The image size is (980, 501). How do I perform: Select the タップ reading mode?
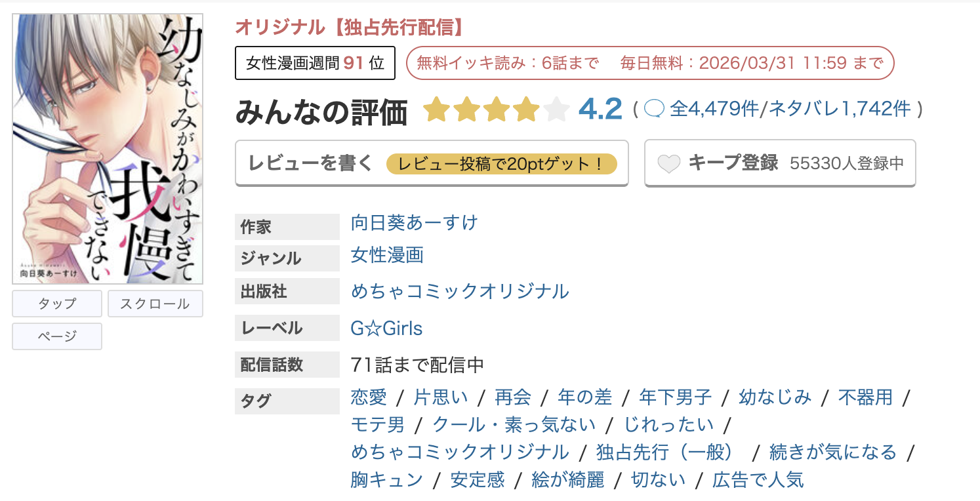tap(56, 303)
